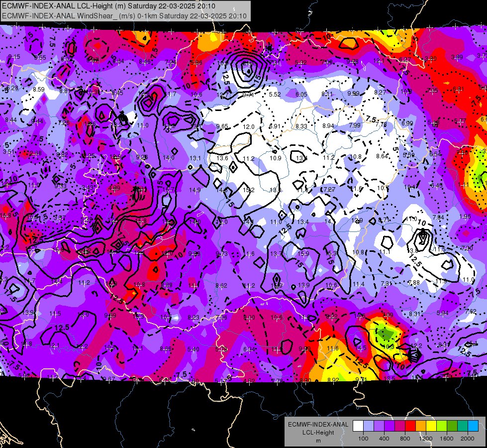Click the wind shear value 8.64
487x448 pixels.
[x=382, y=156]
